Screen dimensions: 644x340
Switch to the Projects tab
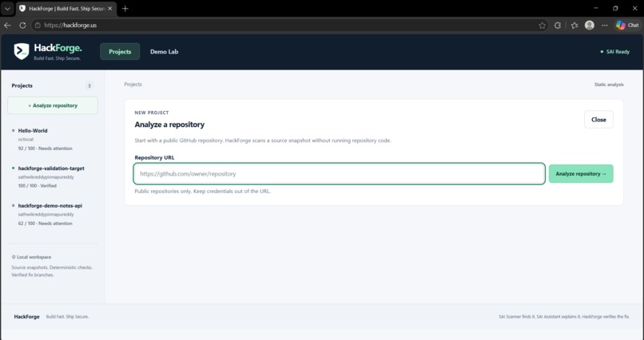120,52
